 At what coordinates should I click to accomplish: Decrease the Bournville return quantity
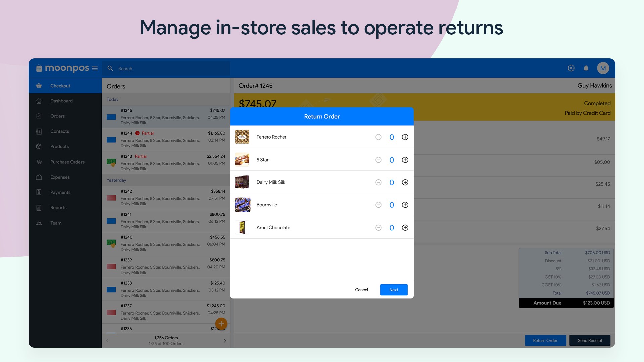point(378,205)
